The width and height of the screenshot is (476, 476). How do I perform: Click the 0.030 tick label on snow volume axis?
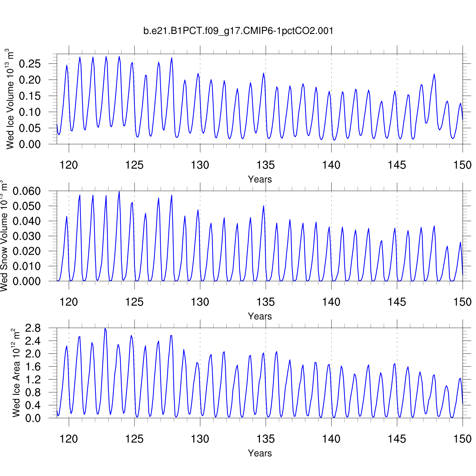(27, 236)
